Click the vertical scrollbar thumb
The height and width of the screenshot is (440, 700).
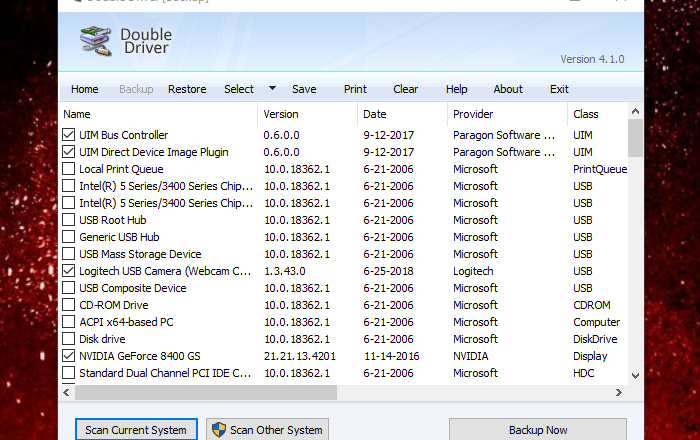(635, 138)
